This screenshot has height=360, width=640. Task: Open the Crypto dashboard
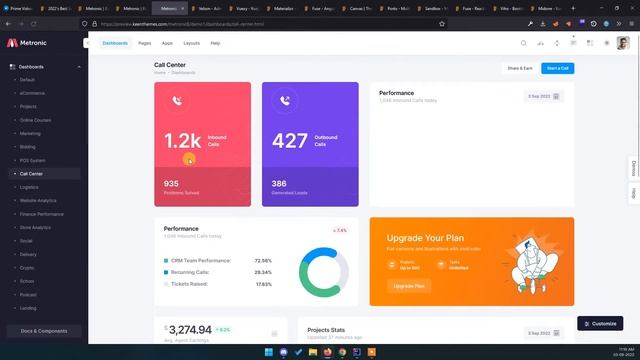pyautogui.click(x=27, y=268)
